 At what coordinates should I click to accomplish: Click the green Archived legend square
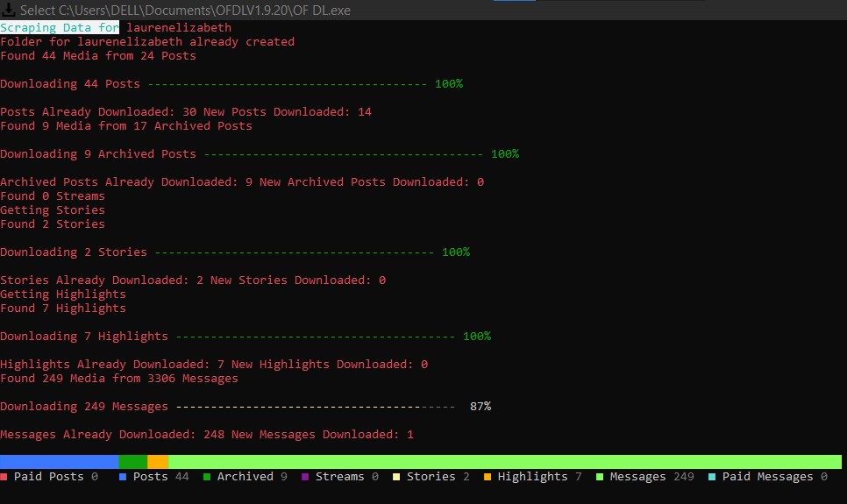207,477
